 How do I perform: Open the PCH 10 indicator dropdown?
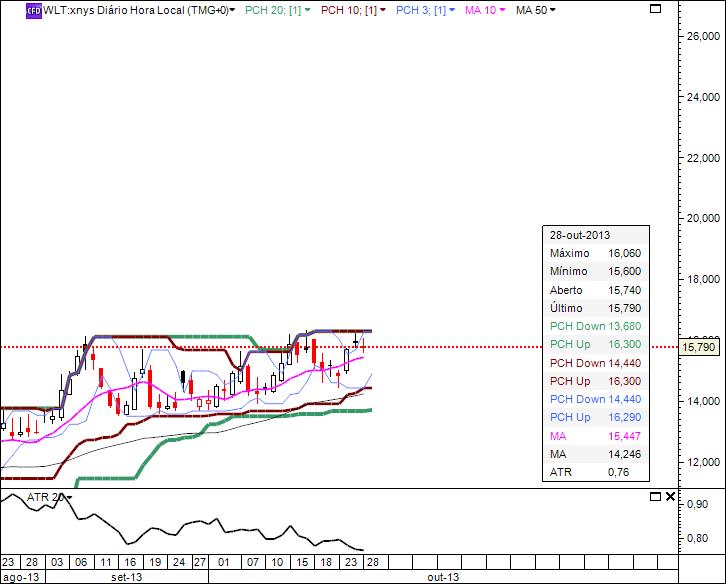click(x=382, y=10)
